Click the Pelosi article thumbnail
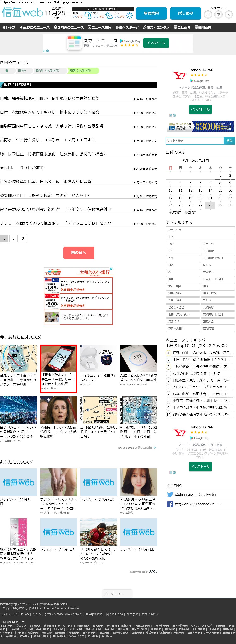 (59, 410)
